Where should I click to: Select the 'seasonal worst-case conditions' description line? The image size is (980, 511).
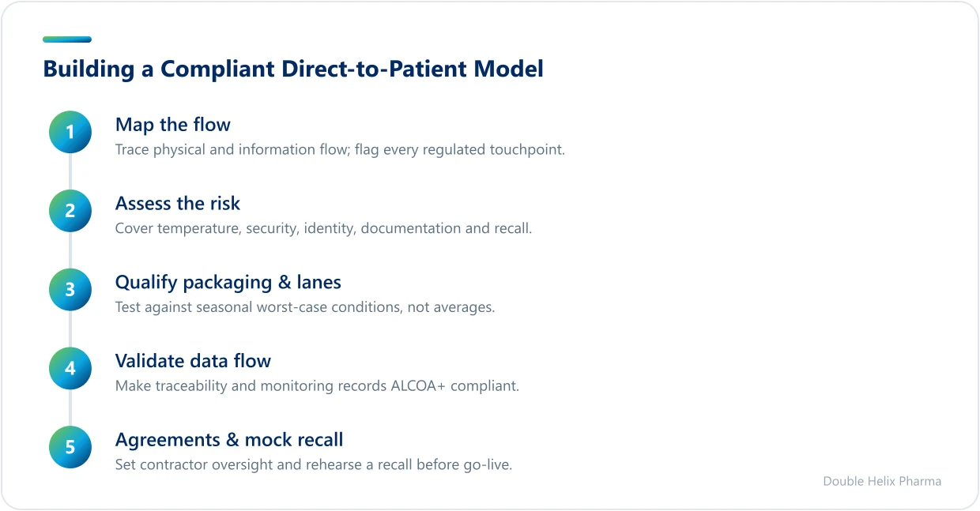pyautogui.click(x=305, y=307)
